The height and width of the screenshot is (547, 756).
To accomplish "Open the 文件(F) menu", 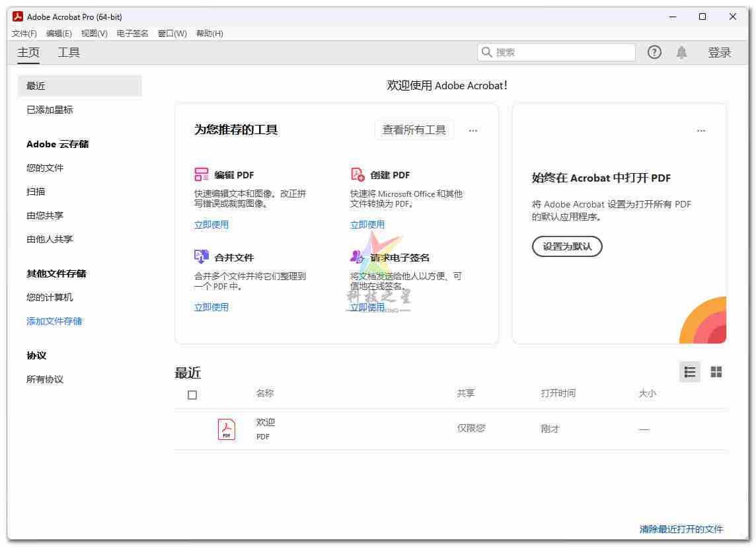I will click(24, 34).
